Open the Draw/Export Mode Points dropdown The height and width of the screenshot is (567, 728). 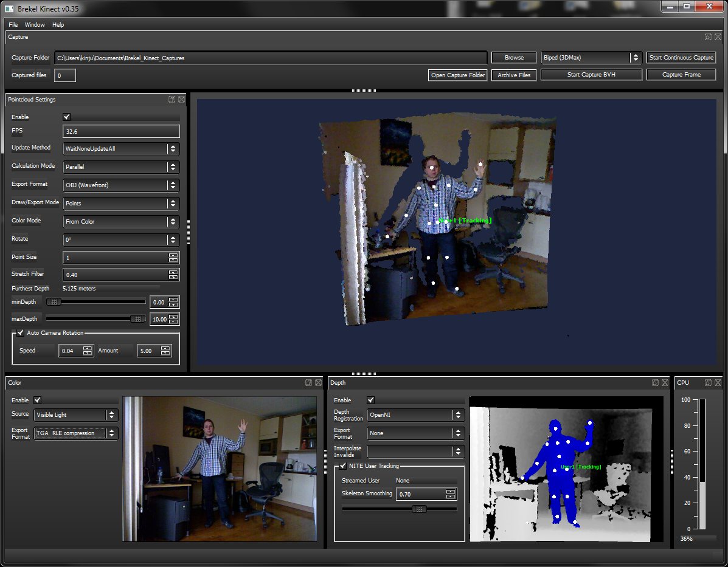pos(121,203)
